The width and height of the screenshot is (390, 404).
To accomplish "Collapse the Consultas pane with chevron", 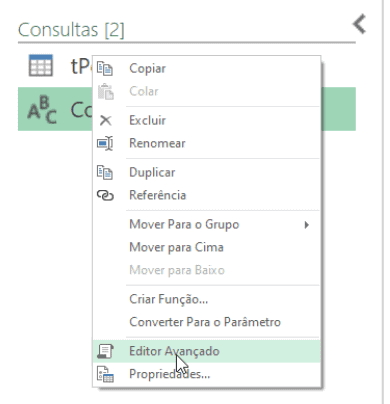I will 360,24.
